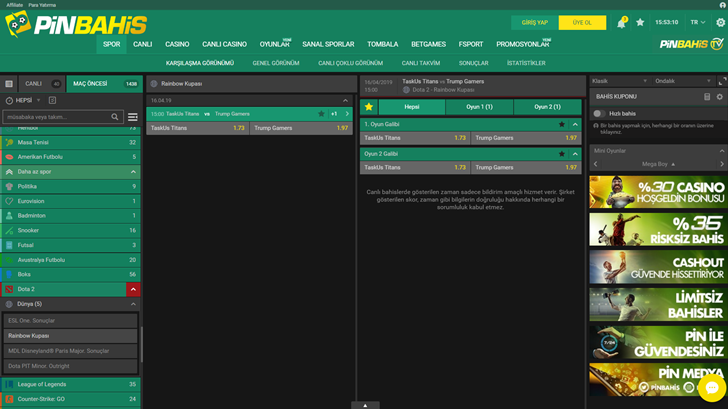728x409 pixels.
Task: Collapse Mini Oyunlar panel
Action: point(722,151)
